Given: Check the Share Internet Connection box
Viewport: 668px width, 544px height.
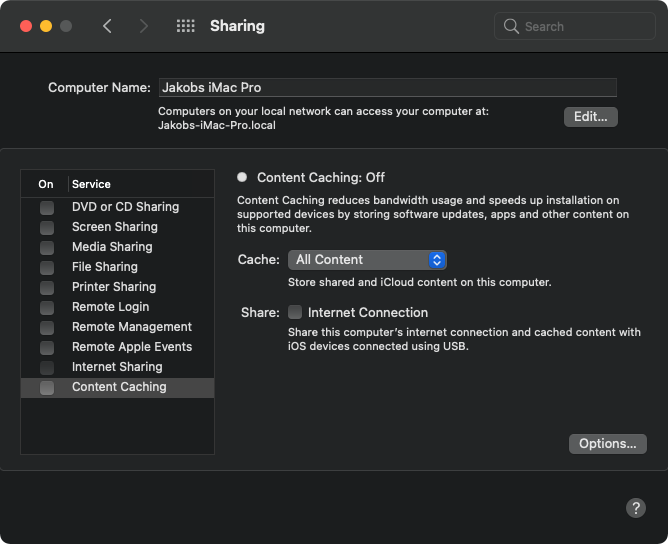Looking at the screenshot, I should click(x=295, y=312).
